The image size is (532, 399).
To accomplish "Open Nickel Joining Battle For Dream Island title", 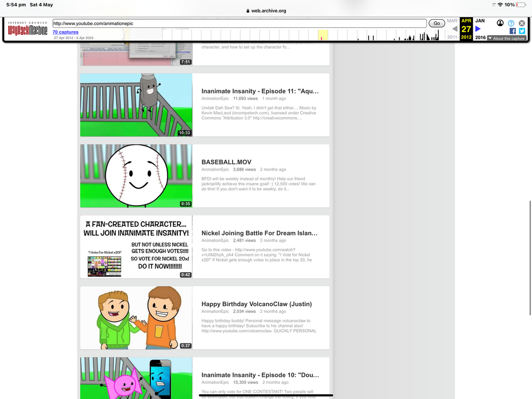I will pos(260,233).
